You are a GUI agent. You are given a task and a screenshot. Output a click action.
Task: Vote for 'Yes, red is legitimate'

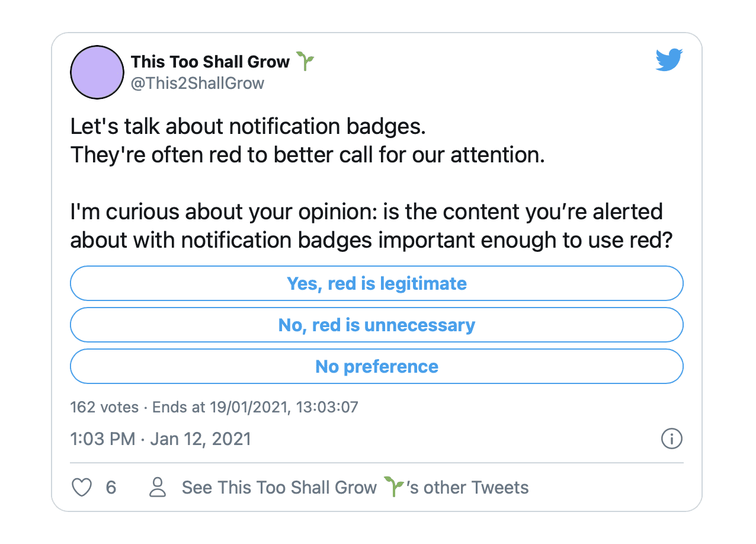pyautogui.click(x=376, y=283)
